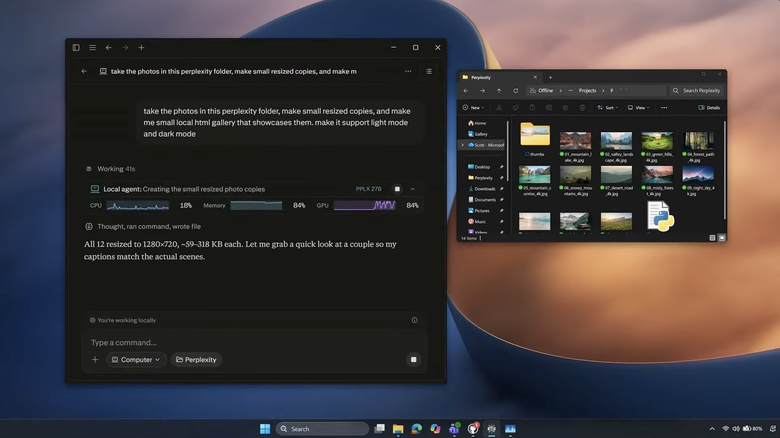Screen dimensions: 780x438
Task: Click the PPLX 27B model label
Action: 368,189
